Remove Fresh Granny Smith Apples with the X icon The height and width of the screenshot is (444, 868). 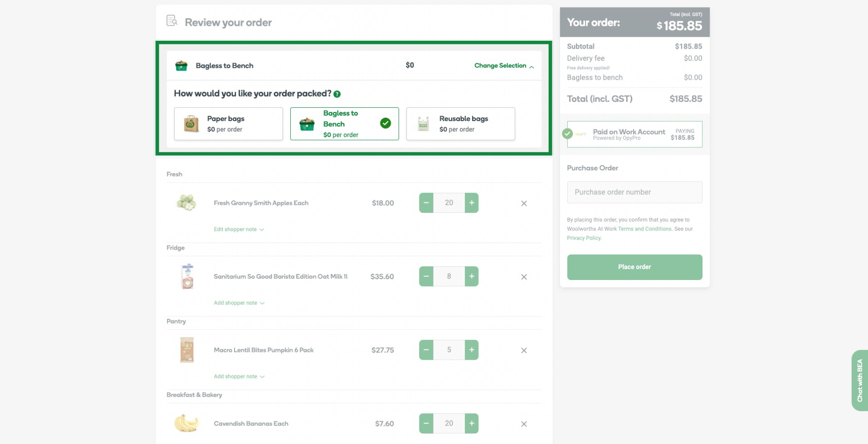click(x=524, y=203)
